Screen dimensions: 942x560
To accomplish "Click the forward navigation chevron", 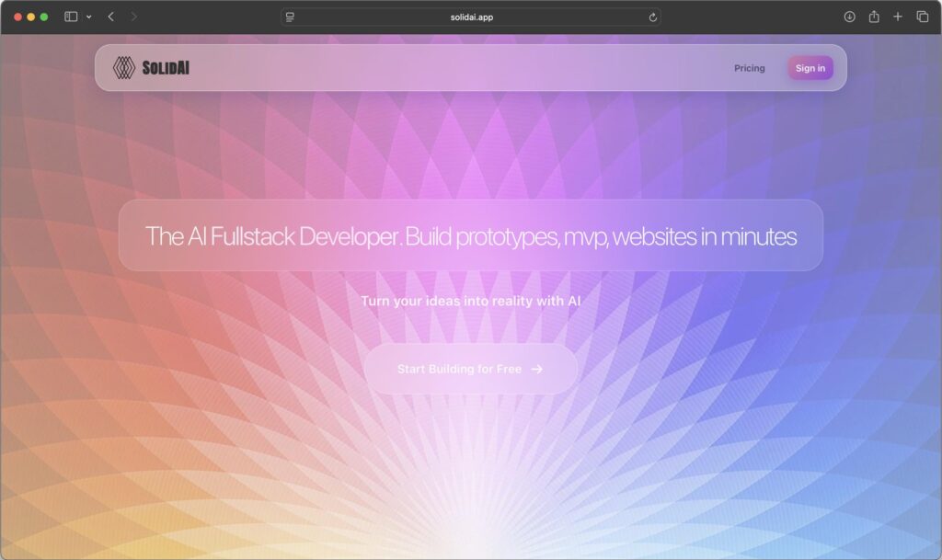I will click(133, 16).
